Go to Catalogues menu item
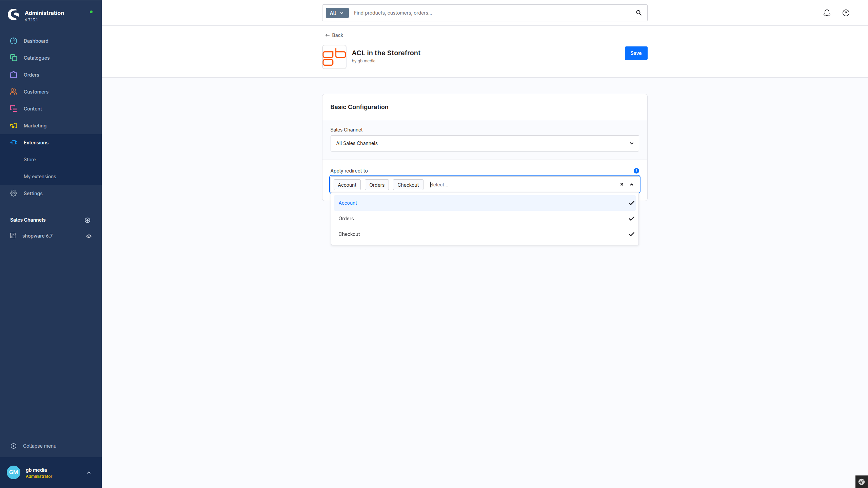Viewport: 868px width, 488px height. coord(37,58)
